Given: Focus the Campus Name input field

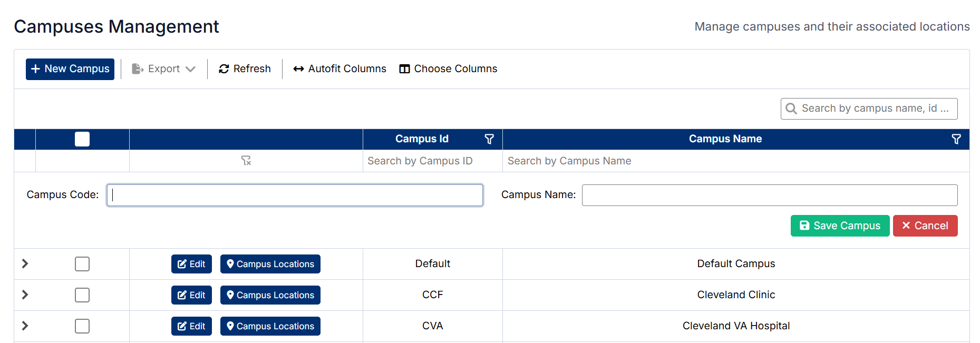Looking at the screenshot, I should 769,195.
